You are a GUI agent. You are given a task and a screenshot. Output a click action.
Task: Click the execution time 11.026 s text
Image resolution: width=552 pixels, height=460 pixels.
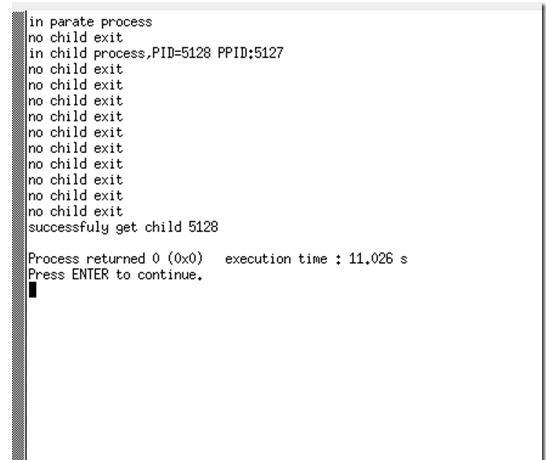pos(316,259)
